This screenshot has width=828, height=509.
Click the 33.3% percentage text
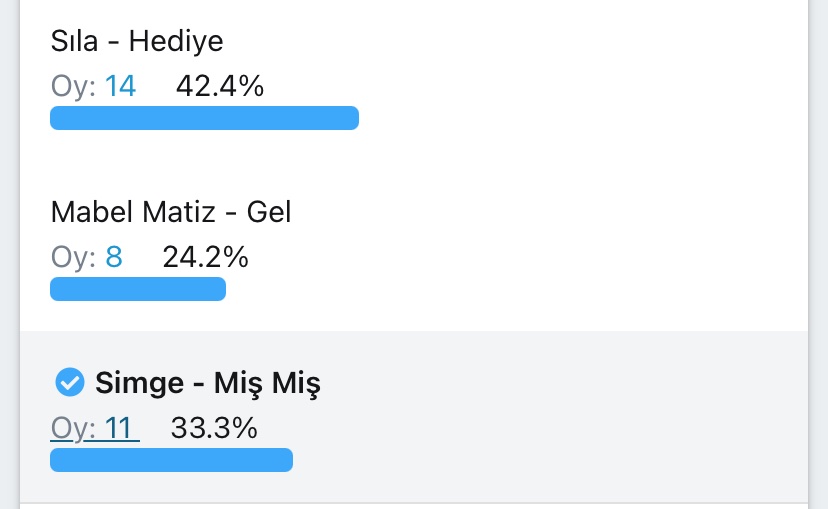point(214,429)
